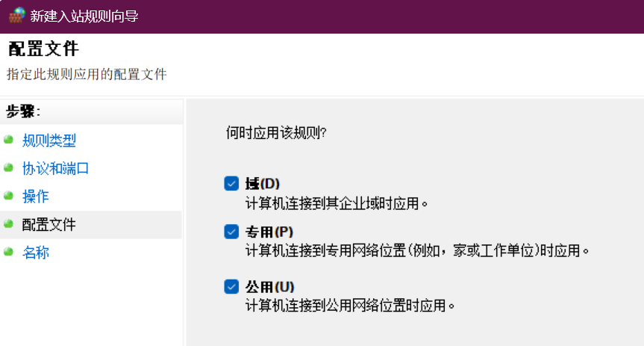Click the 专用(P) label text
This screenshot has height=346, width=644.
(269, 232)
